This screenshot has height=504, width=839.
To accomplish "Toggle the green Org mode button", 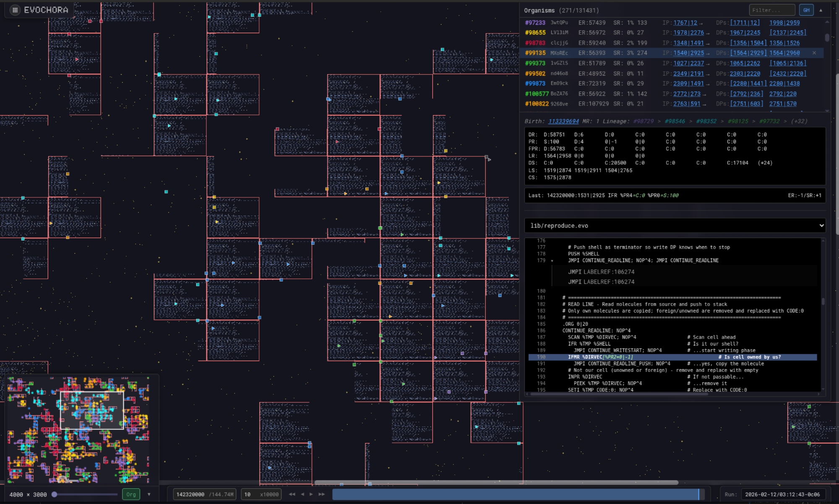I will click(131, 494).
